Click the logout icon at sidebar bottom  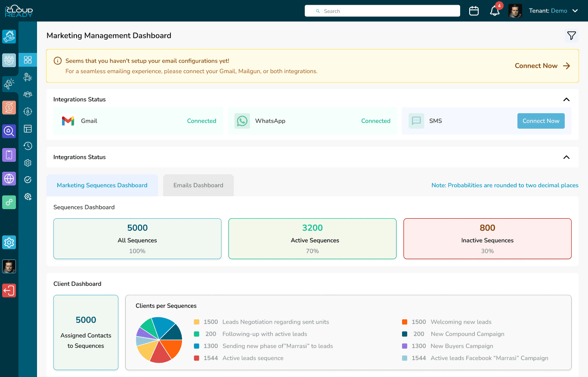[9, 290]
